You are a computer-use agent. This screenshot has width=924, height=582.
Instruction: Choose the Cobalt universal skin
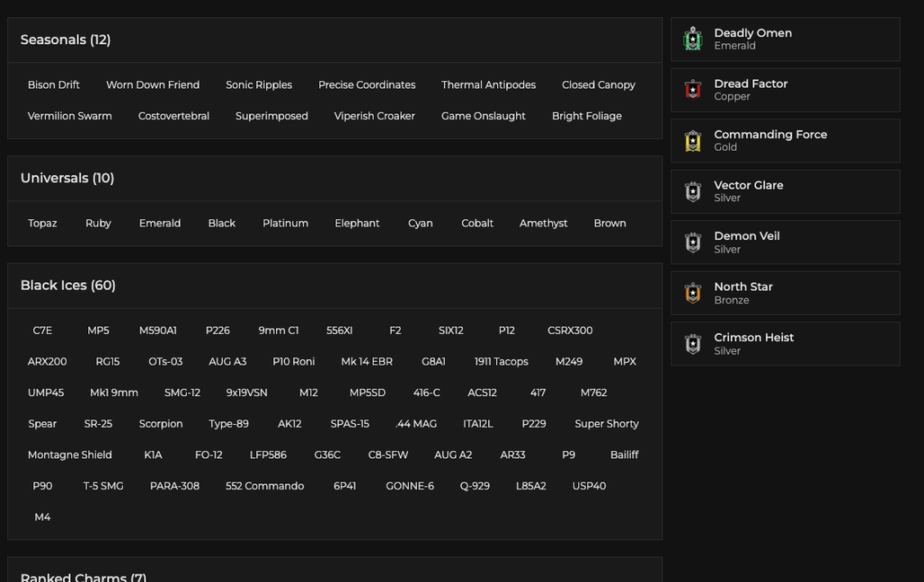[x=476, y=224]
